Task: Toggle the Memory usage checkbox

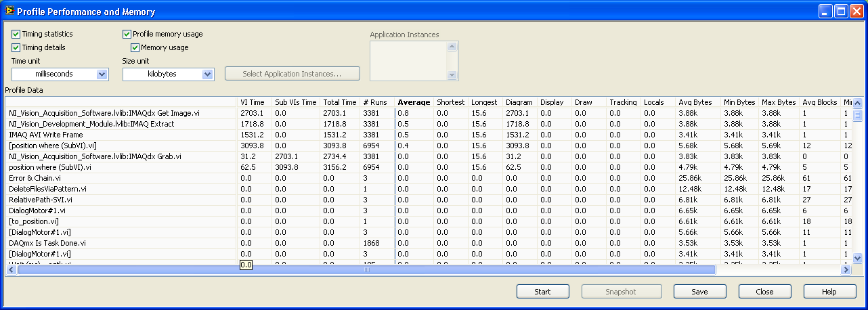Action: tap(135, 47)
